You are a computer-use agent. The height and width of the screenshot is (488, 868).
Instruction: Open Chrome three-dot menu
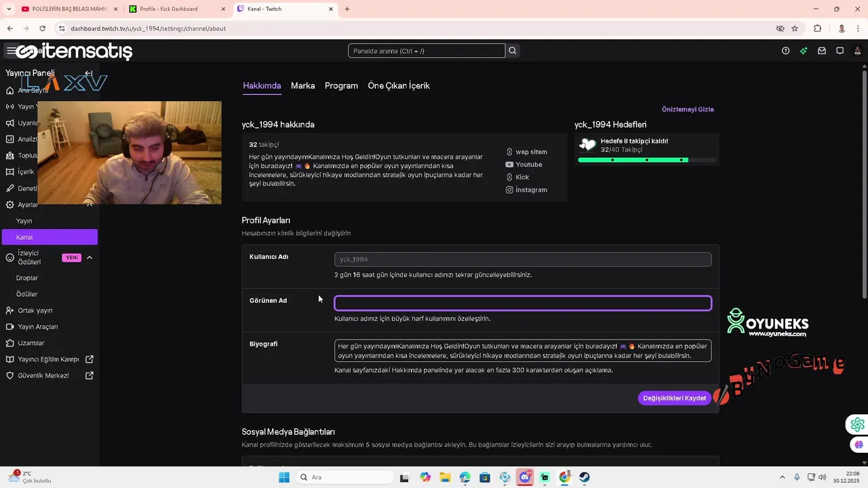[x=859, y=28]
